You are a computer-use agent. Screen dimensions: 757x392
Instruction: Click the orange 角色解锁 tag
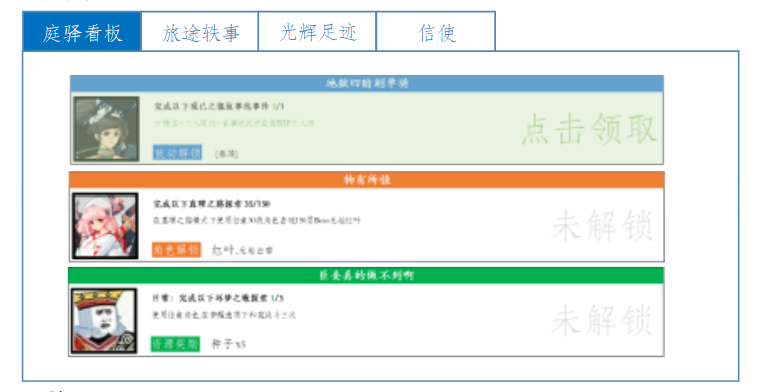coord(176,249)
